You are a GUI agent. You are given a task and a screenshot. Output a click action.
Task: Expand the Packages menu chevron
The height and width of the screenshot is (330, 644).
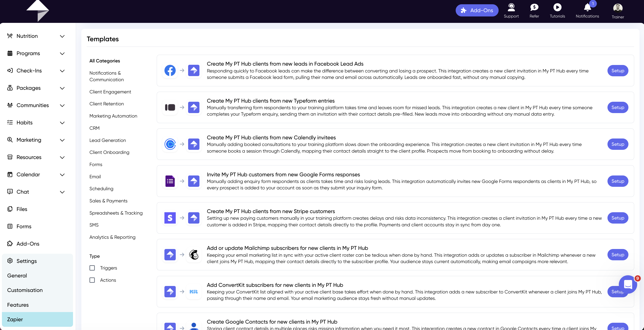tap(62, 88)
